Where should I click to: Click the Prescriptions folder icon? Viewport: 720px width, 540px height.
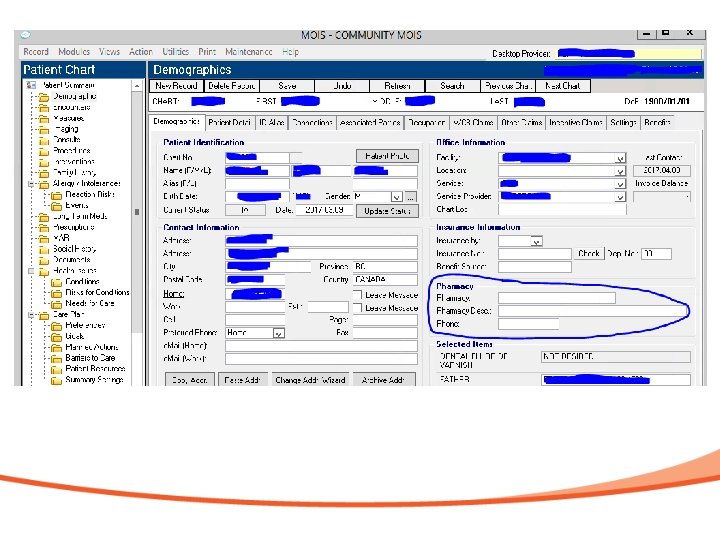point(44,228)
